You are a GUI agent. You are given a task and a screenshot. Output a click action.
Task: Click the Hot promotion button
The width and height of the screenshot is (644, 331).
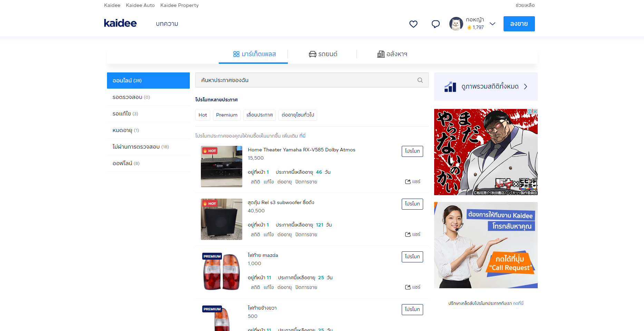[x=203, y=115]
